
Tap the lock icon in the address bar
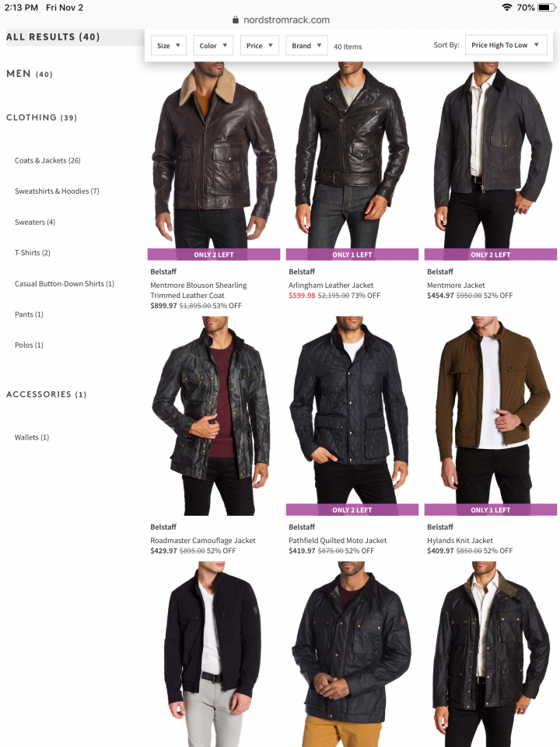[235, 20]
